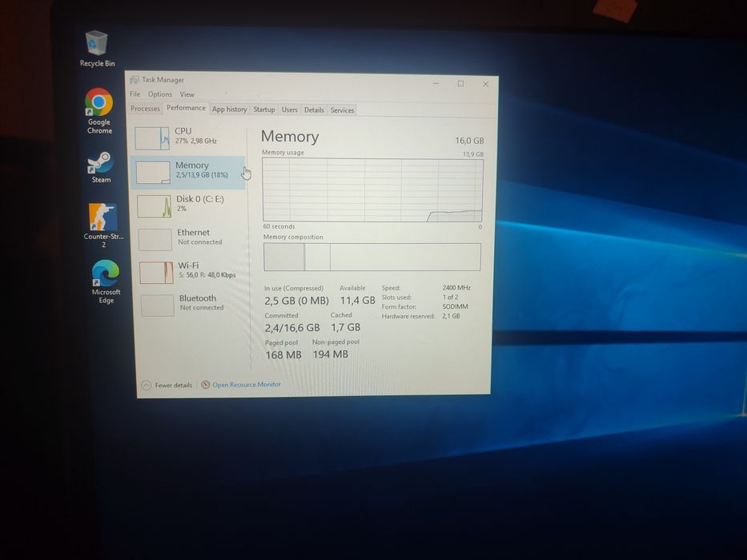This screenshot has width=747, height=560.
Task: Click the Paged pool value 168 MB
Action: pyautogui.click(x=283, y=354)
